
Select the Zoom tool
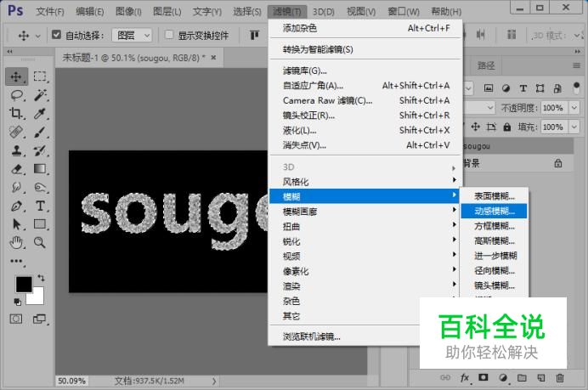[40, 243]
